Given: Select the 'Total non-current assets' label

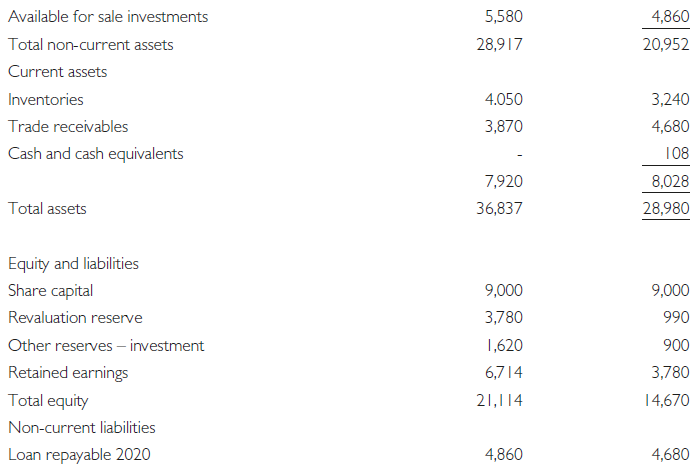Looking at the screenshot, I should point(90,45).
